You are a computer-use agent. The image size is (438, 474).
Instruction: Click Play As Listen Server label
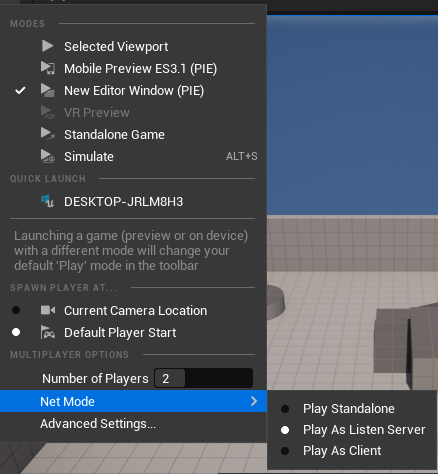tap(364, 430)
